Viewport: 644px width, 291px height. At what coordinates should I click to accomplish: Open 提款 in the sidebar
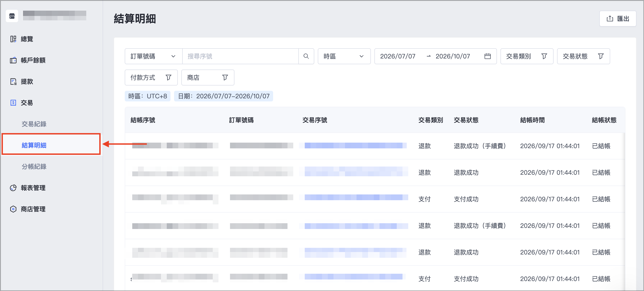point(51,82)
